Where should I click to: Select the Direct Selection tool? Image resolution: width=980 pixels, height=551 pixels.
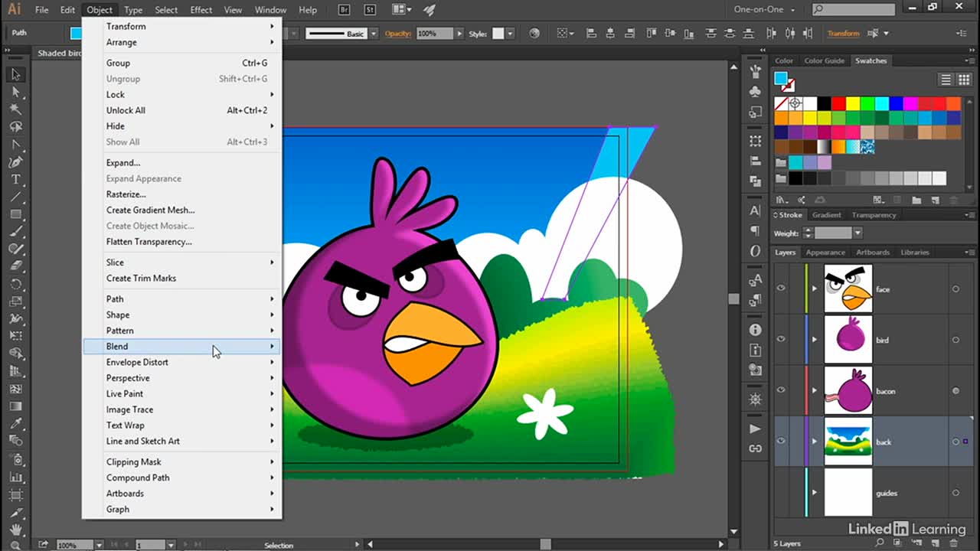pos(15,92)
